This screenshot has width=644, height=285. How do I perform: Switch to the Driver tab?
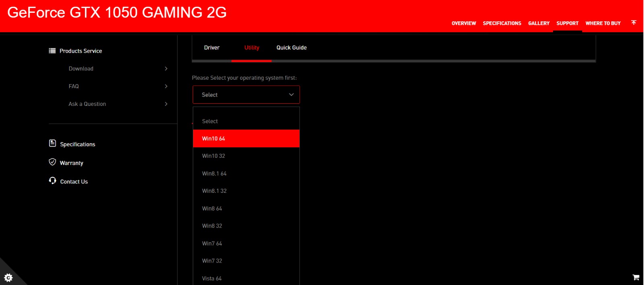point(212,47)
